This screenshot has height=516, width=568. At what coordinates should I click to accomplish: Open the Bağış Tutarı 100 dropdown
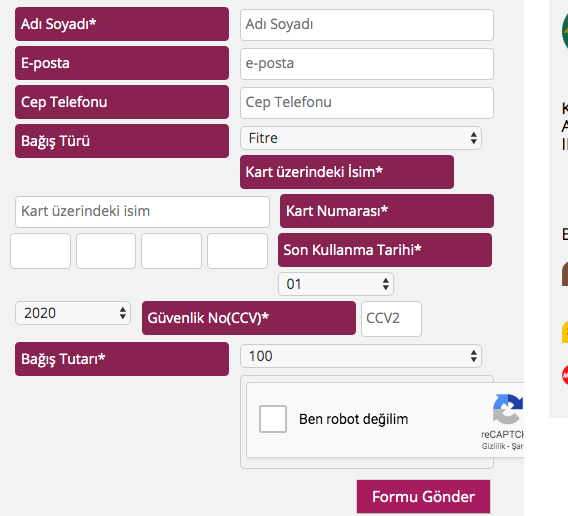361,356
